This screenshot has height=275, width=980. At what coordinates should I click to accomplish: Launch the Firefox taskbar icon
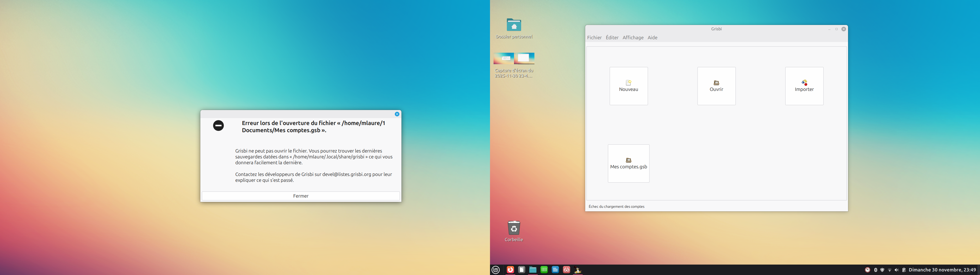(510, 270)
